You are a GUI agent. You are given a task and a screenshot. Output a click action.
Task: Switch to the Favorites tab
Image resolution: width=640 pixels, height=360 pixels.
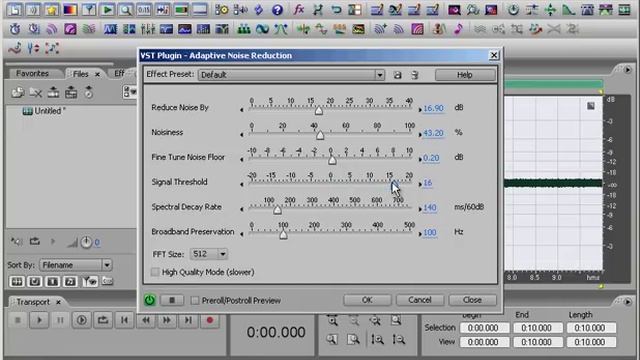coord(32,73)
